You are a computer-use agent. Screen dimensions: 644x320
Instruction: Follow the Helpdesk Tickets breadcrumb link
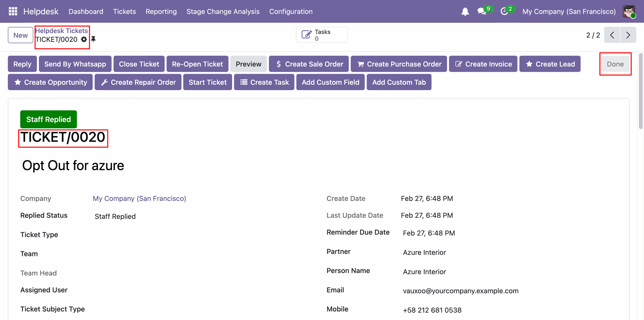pos(62,31)
